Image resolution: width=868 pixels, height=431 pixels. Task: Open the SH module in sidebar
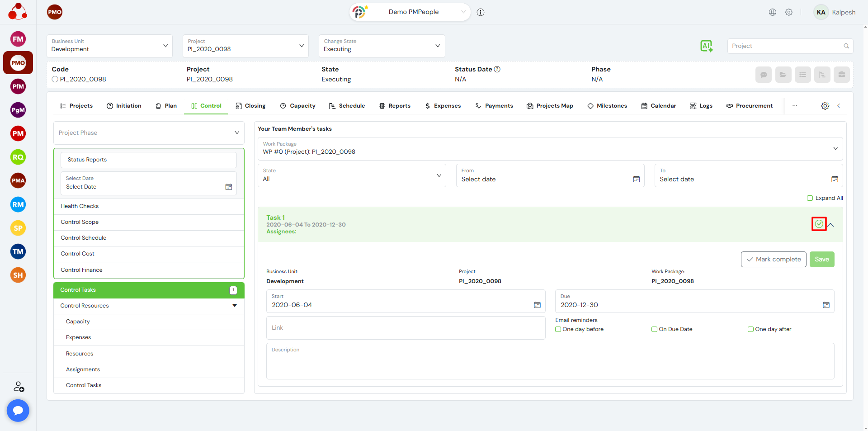click(18, 275)
